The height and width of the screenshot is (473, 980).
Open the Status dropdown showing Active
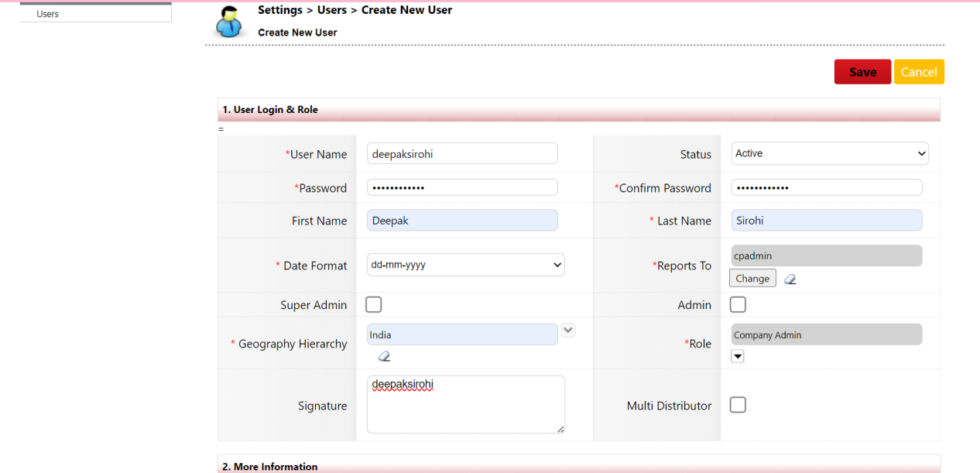[x=830, y=153]
